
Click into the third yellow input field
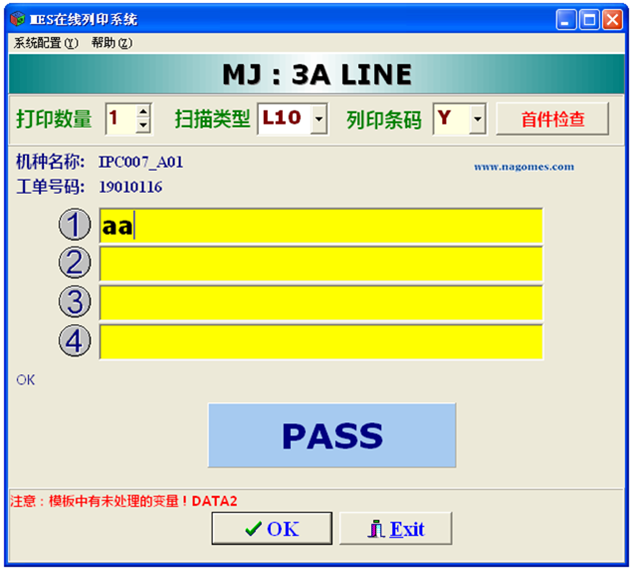[x=320, y=302]
